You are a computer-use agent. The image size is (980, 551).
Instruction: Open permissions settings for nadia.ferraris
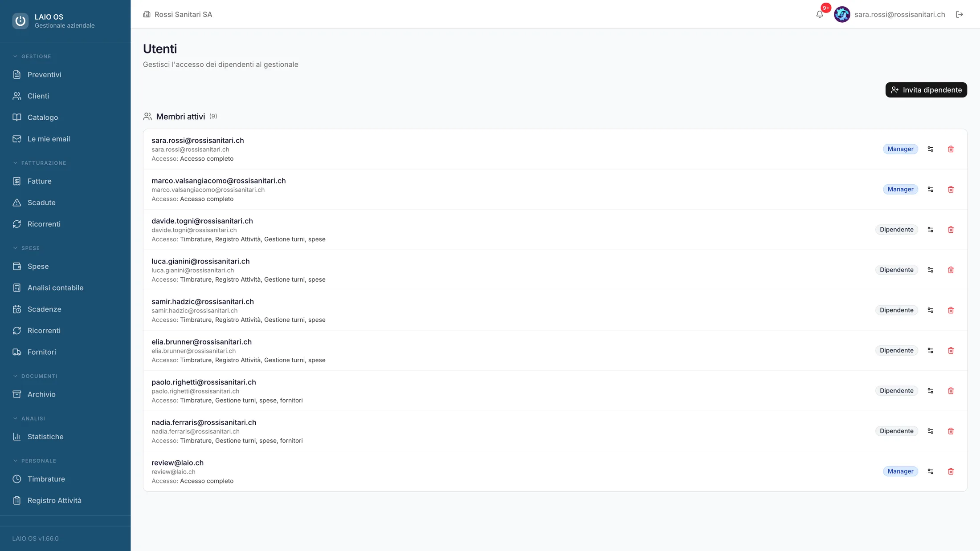930,431
